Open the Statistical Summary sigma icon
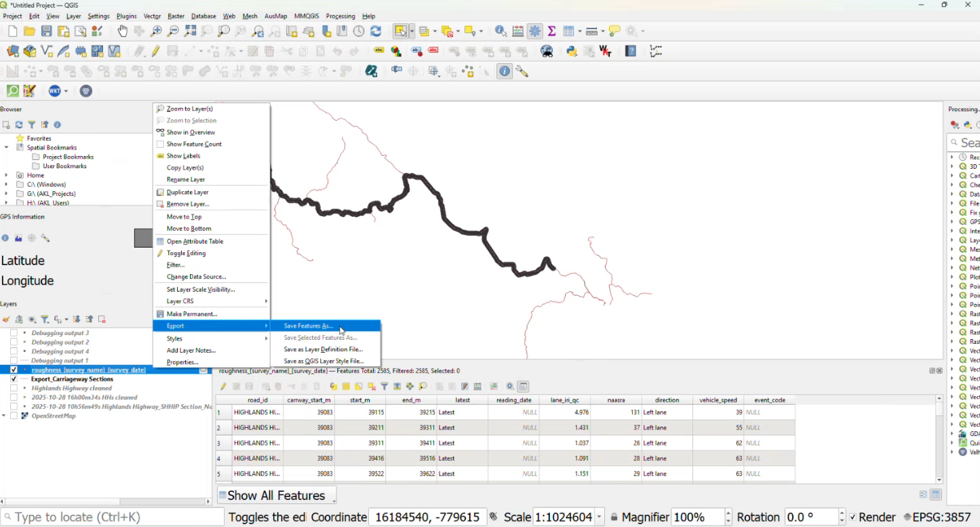Screen dimensions: 980x527 (x=552, y=31)
